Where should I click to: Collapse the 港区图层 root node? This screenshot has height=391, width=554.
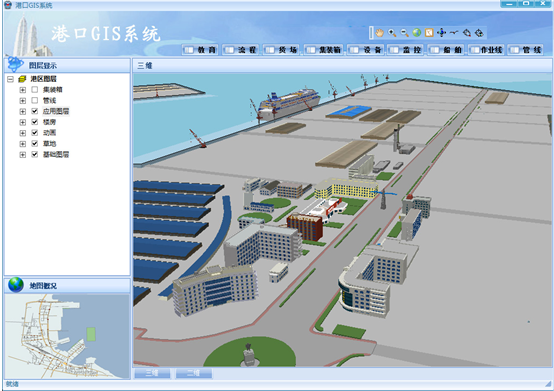pos(10,79)
